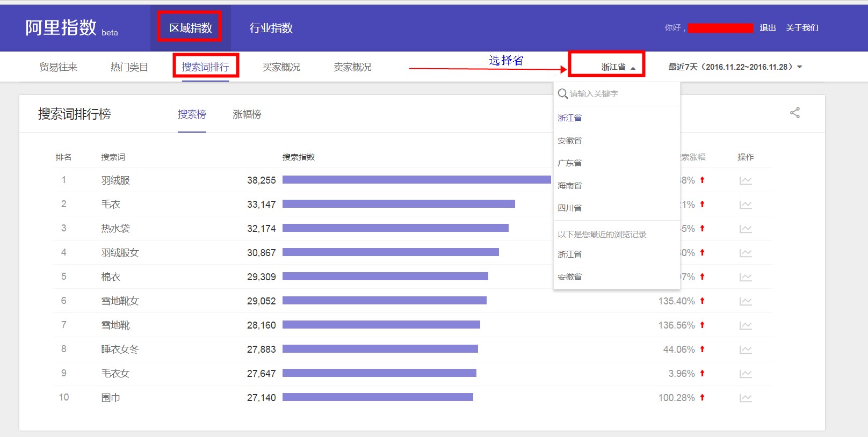Click the search term 热水袋

click(115, 229)
